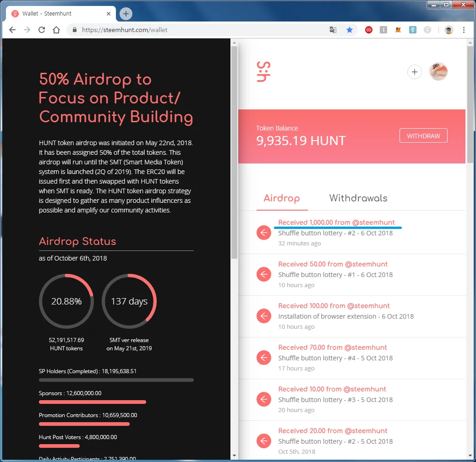Click arrow icon beside 50.00 transaction

click(264, 275)
